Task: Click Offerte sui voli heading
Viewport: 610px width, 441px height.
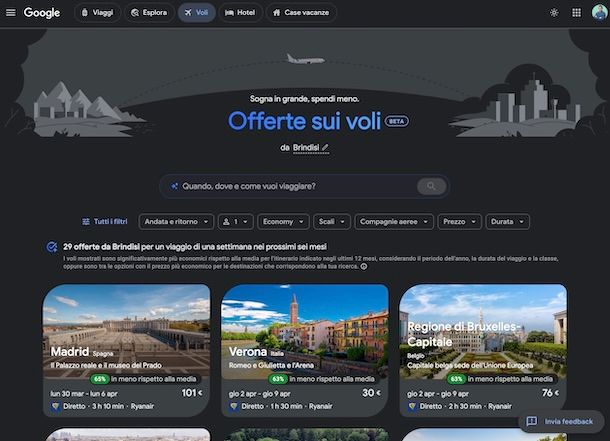Action: [x=305, y=121]
